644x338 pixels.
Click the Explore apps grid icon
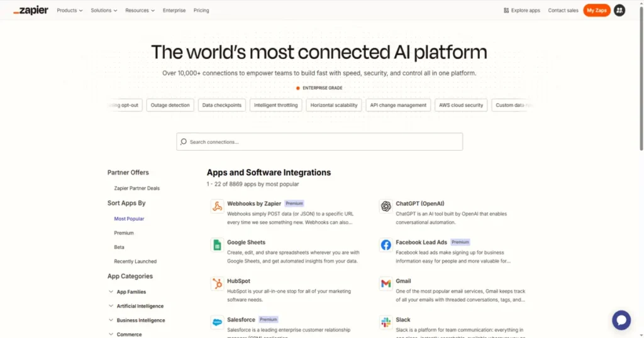pyautogui.click(x=506, y=10)
